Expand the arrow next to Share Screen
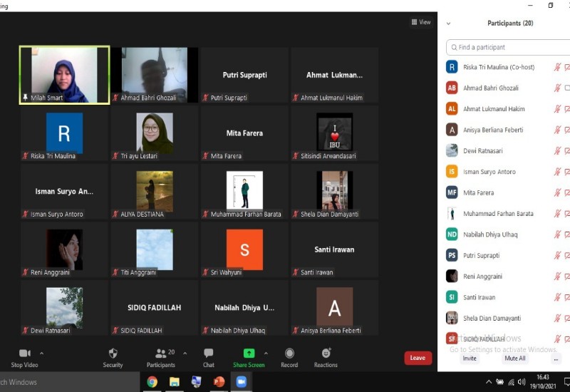 266,353
